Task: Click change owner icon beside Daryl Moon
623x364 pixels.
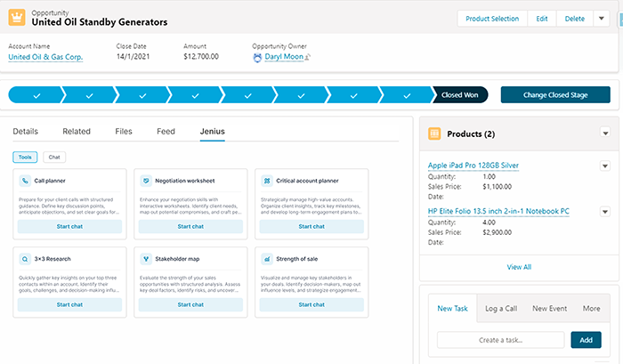Action: pyautogui.click(x=308, y=57)
